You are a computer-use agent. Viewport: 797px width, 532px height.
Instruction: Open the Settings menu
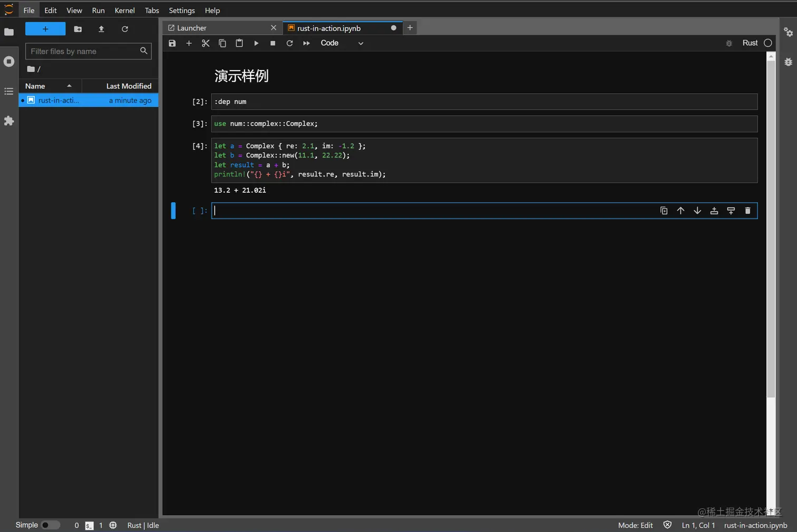(182, 11)
